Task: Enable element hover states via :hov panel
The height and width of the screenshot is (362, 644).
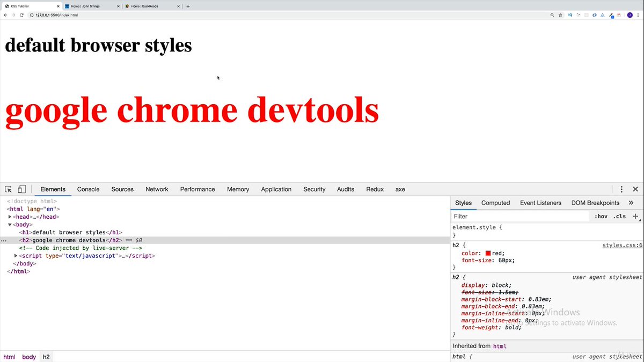Action: coord(601,216)
